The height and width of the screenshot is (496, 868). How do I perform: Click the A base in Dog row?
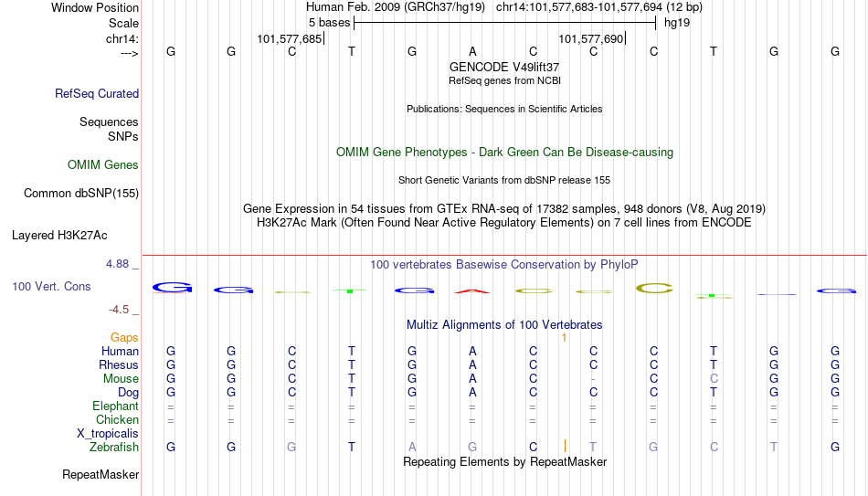pyautogui.click(x=472, y=393)
